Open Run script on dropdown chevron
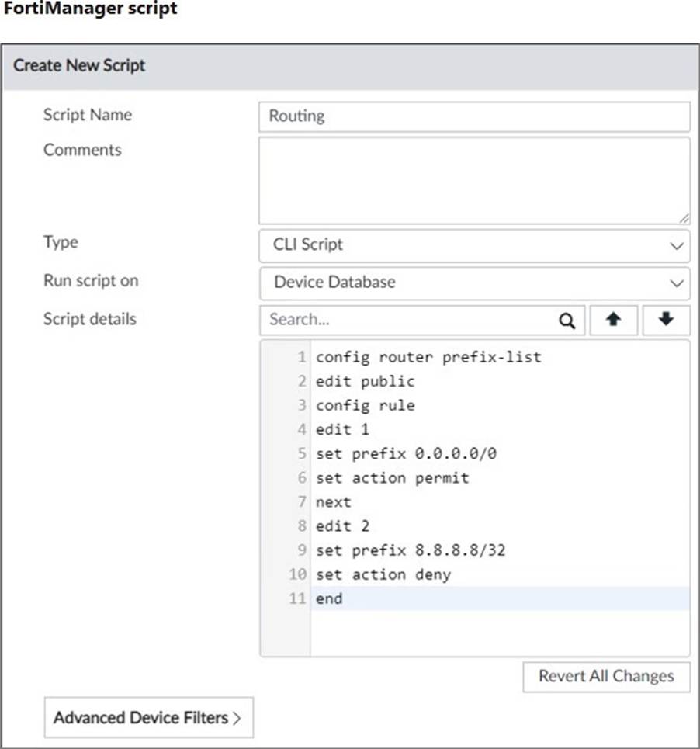The image size is (700, 749). [676, 283]
